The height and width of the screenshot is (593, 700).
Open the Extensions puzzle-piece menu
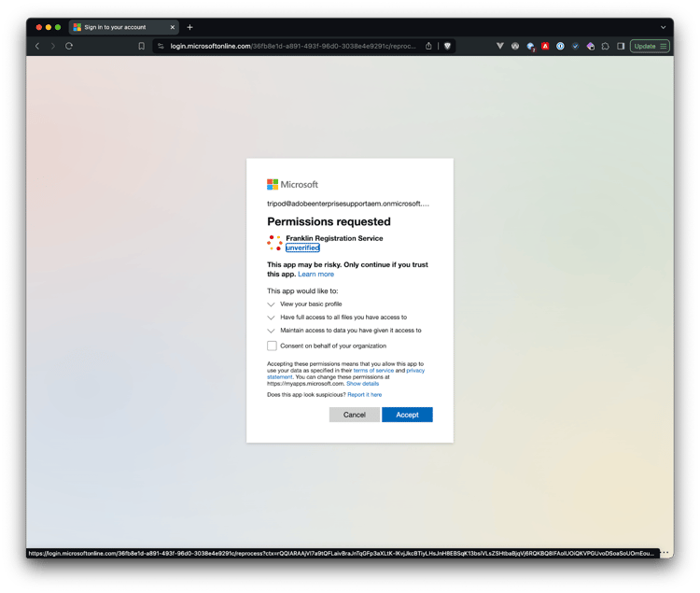pos(606,46)
